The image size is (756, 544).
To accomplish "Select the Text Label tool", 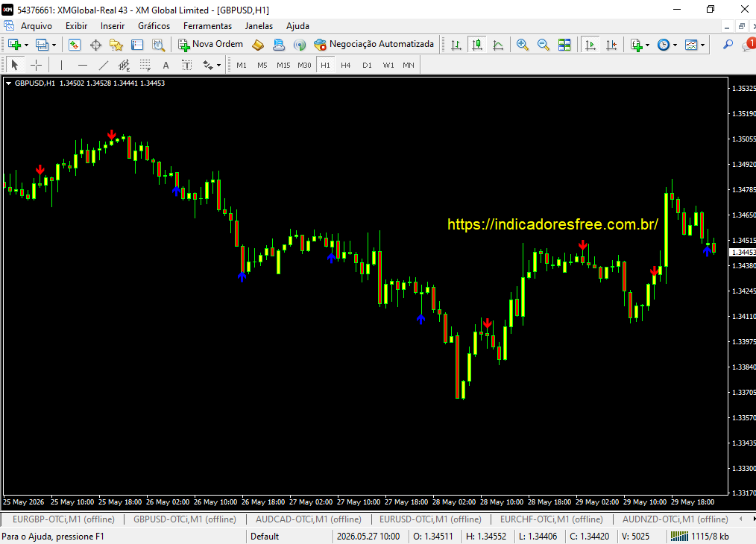I will pos(186,65).
